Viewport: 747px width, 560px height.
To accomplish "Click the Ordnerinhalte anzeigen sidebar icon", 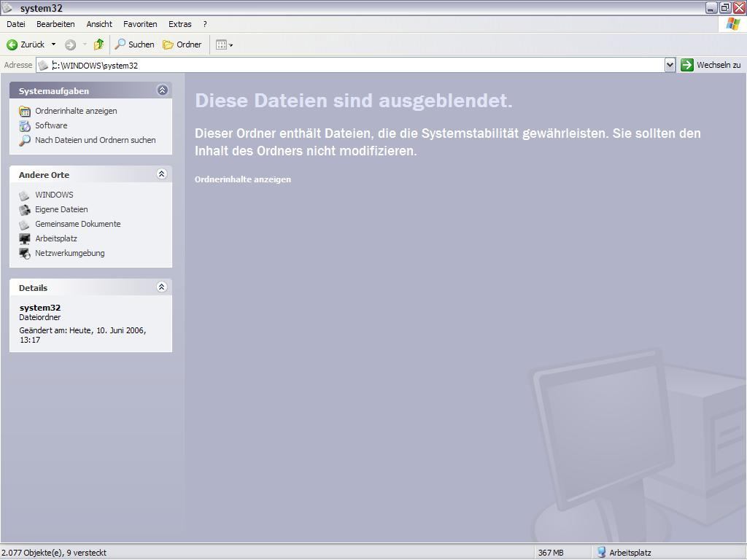I will coord(25,112).
